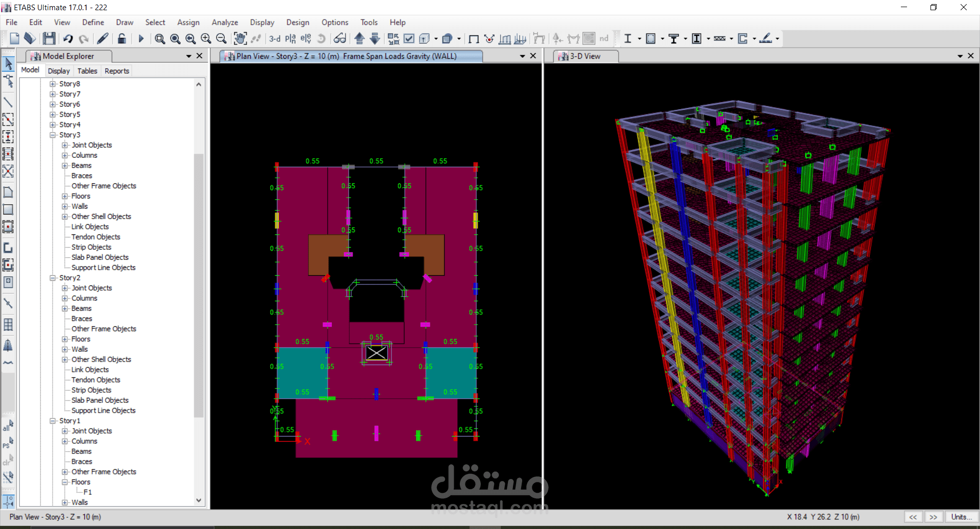Move up in story list arrow

[x=359, y=38]
